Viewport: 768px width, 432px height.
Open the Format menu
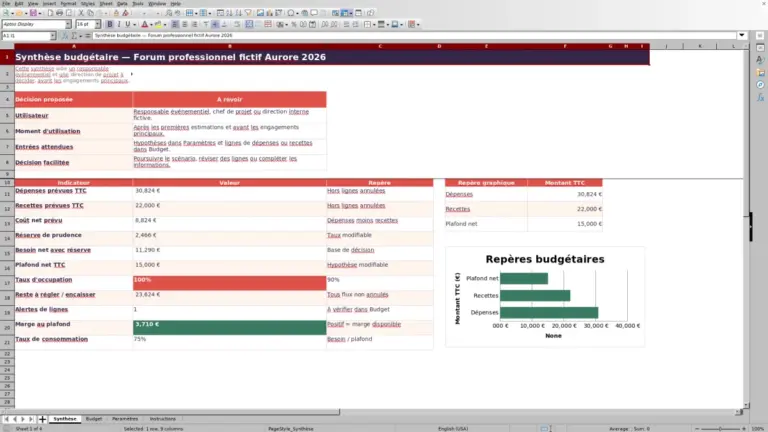(x=68, y=3)
